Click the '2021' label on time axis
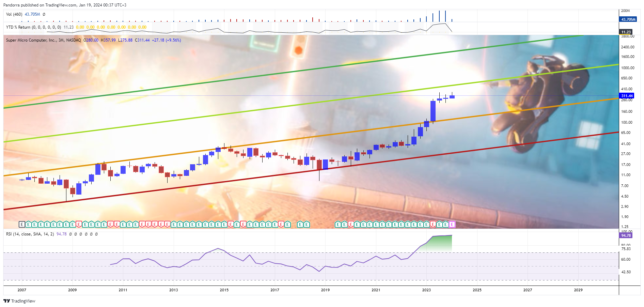This screenshot has height=307, width=644. 376,290
